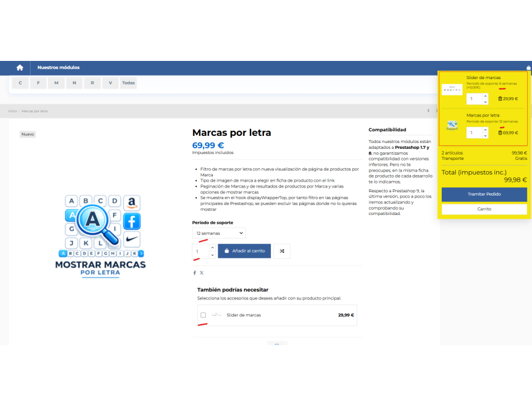Image resolution: width=532 pixels, height=406 pixels.
Task: Click the Nuevo product flag
Action: 28,134
